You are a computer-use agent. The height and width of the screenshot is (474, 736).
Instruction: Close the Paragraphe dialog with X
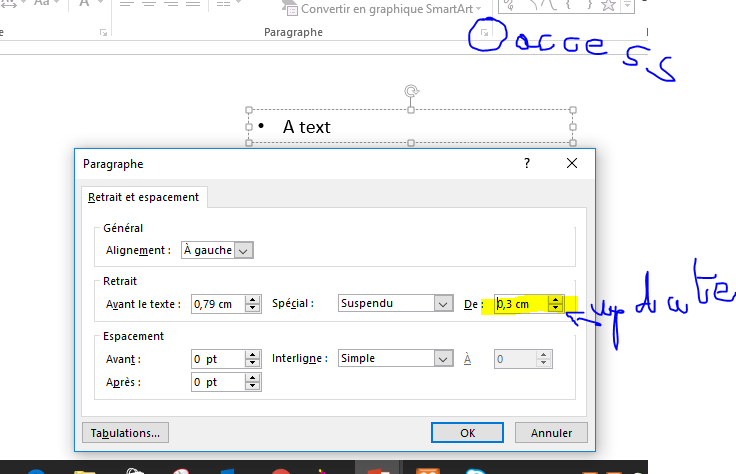(572, 163)
